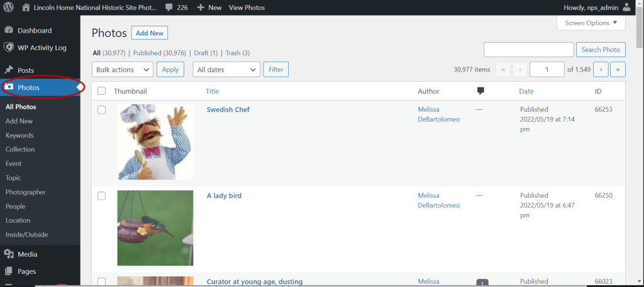Sort by the comments column bubble icon
The width and height of the screenshot is (644, 287).
pos(480,91)
